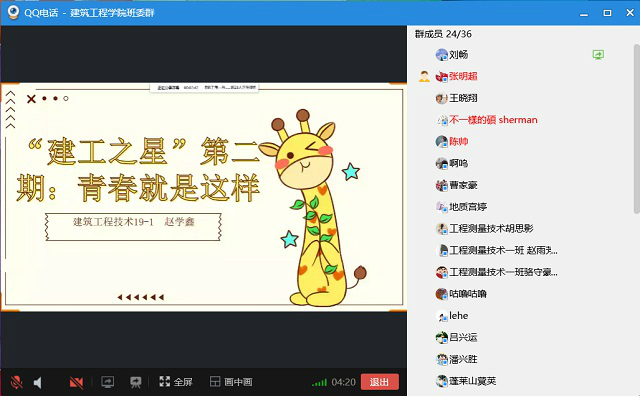Turn on the disabled camera icon
The height and width of the screenshot is (396, 640).
(76, 383)
